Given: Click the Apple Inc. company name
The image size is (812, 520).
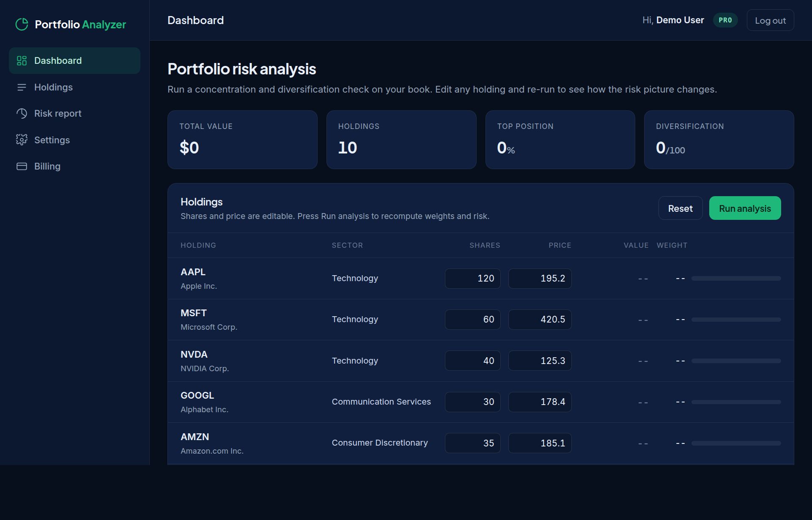Looking at the screenshot, I should pyautogui.click(x=199, y=286).
